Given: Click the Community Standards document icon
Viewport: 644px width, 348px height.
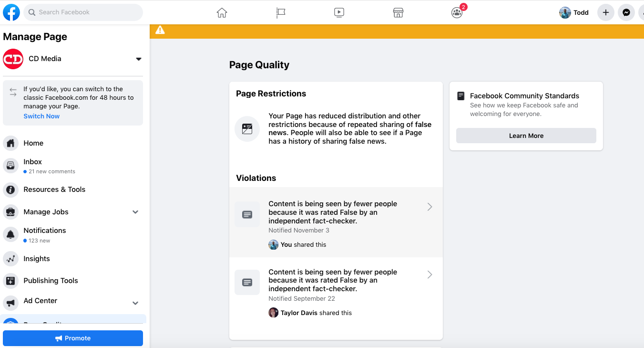Looking at the screenshot, I should pos(461,96).
